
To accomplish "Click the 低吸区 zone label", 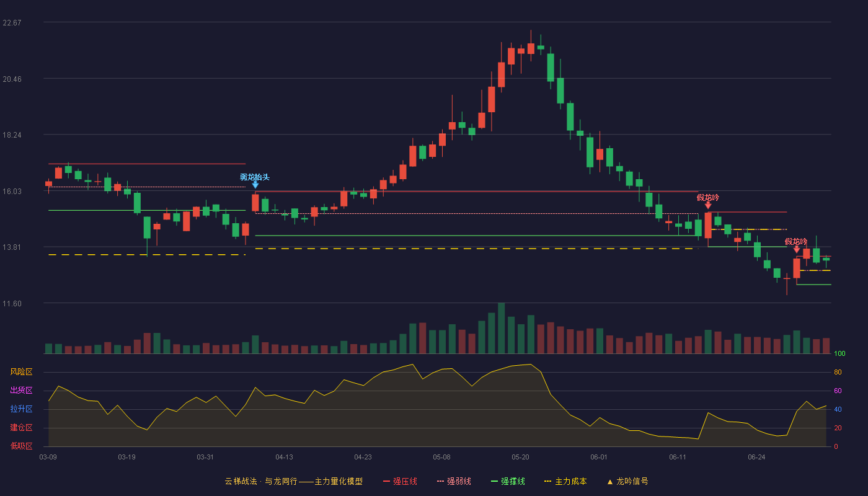I will click(x=21, y=446).
